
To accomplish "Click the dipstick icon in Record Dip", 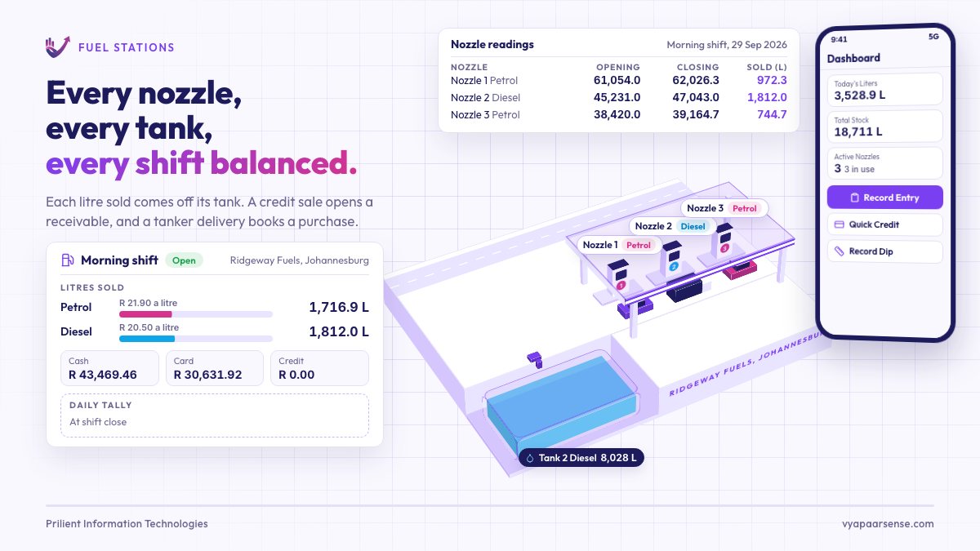I will [x=839, y=251].
